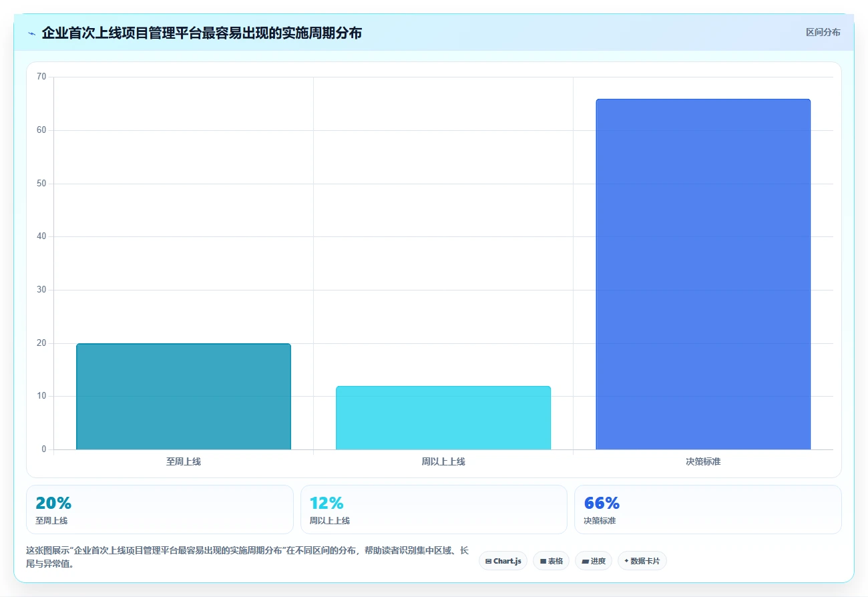The image size is (868, 597).
Task: Click the lightning icon beside the chart title
Action: coord(32,33)
